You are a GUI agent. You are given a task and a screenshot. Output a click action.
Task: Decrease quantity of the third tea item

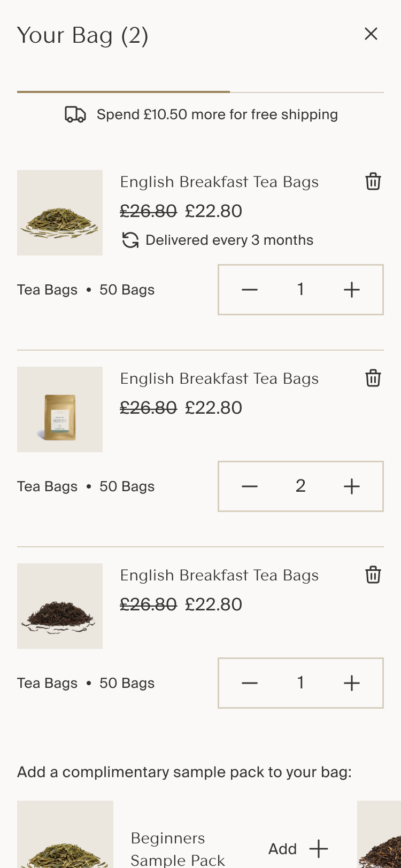(250, 683)
